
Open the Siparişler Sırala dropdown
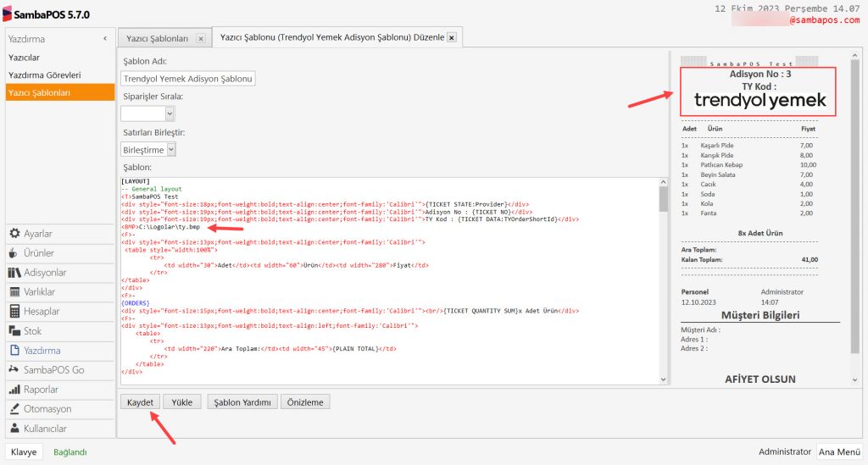[170, 113]
